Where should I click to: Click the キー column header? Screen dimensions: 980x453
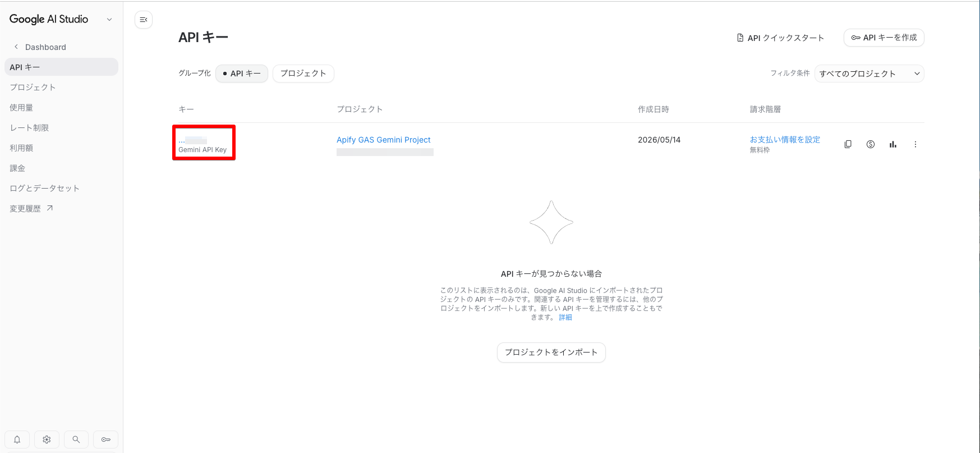pos(186,109)
